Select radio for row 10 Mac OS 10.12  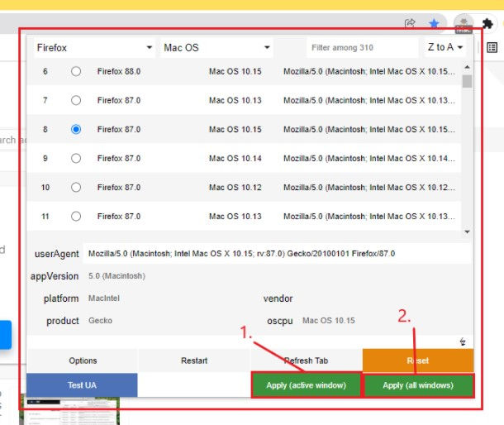pyautogui.click(x=76, y=187)
